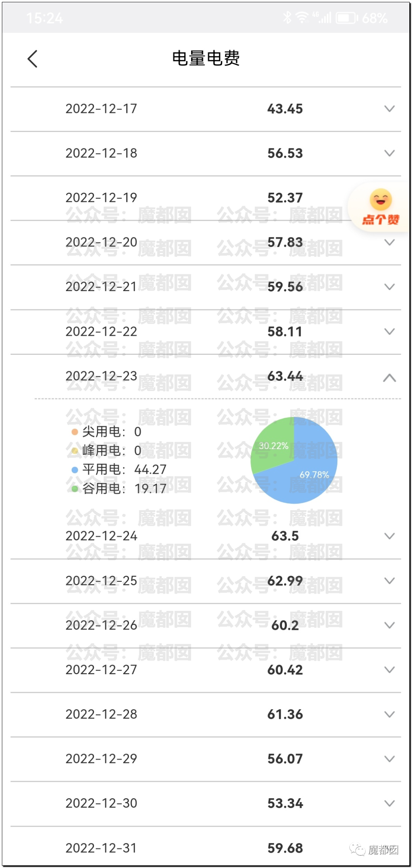Tap the 电量电费 page title

(x=206, y=58)
